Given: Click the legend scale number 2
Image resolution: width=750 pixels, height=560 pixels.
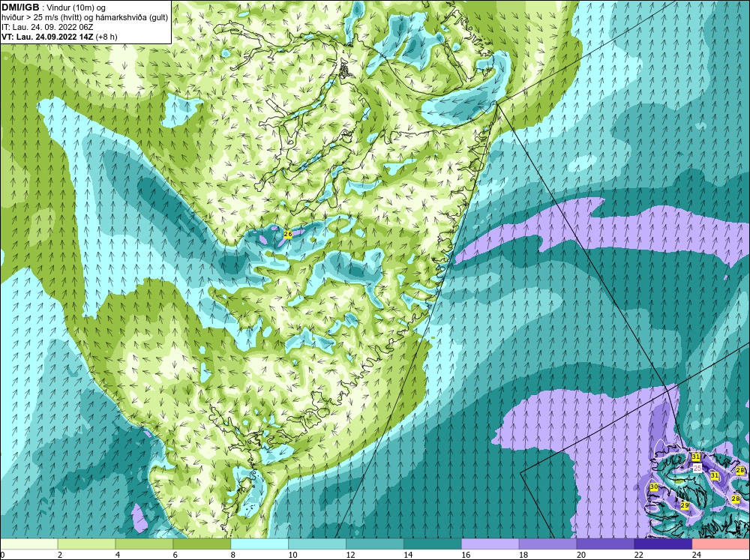Looking at the screenshot, I should 60,555.
